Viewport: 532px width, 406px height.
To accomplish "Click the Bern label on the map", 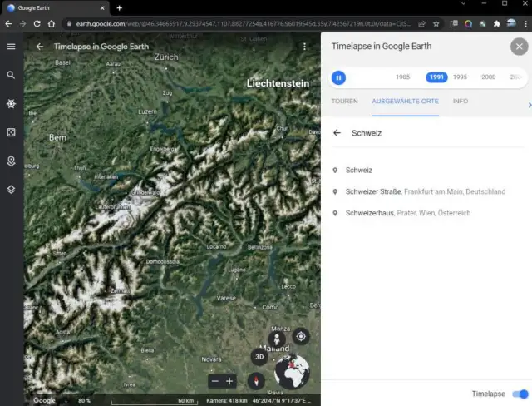I will (x=57, y=137).
